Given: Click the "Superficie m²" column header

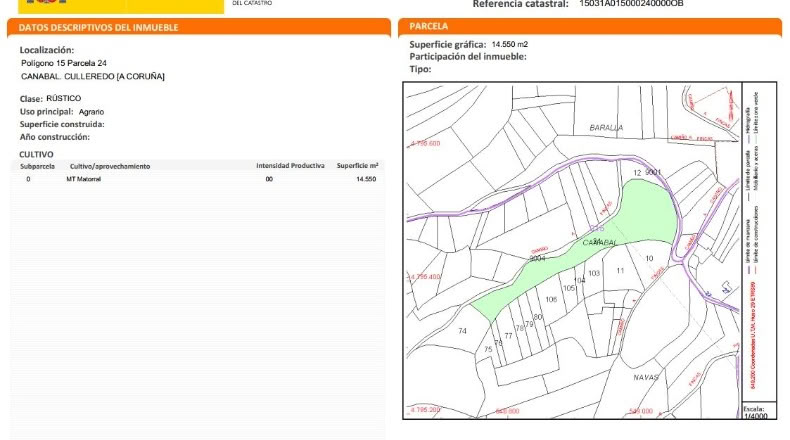Looking at the screenshot, I should tap(357, 166).
